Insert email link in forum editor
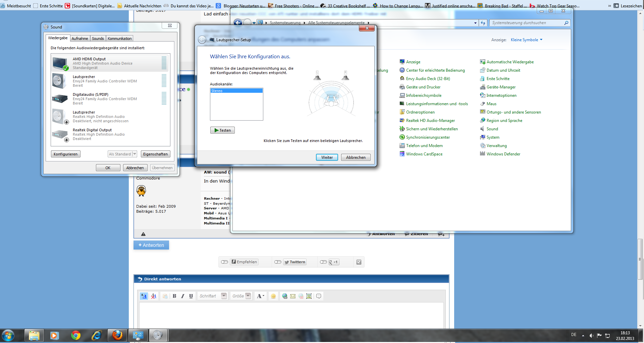The image size is (644, 343). coord(293,296)
